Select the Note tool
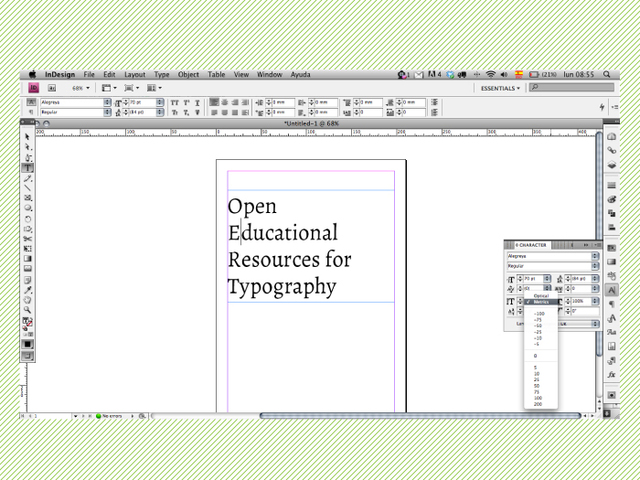 pyautogui.click(x=27, y=280)
